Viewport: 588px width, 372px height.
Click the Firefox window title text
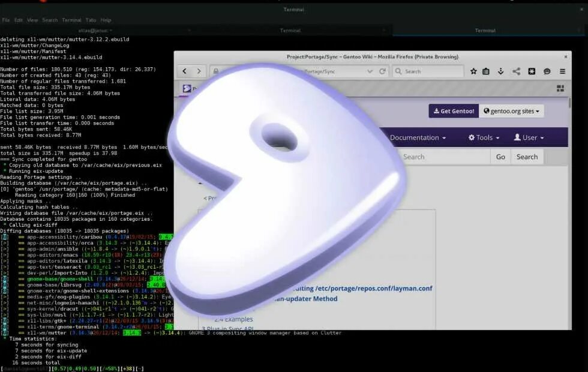click(x=373, y=56)
